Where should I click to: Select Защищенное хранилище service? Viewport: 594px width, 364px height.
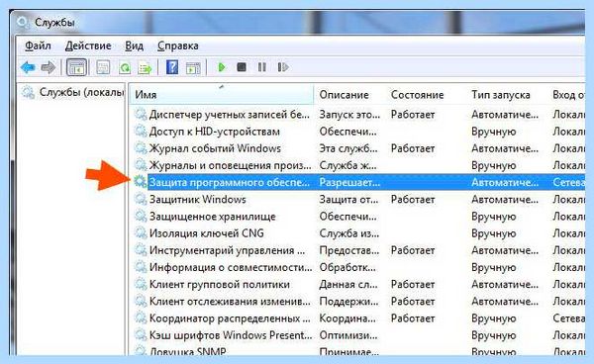coord(212,217)
